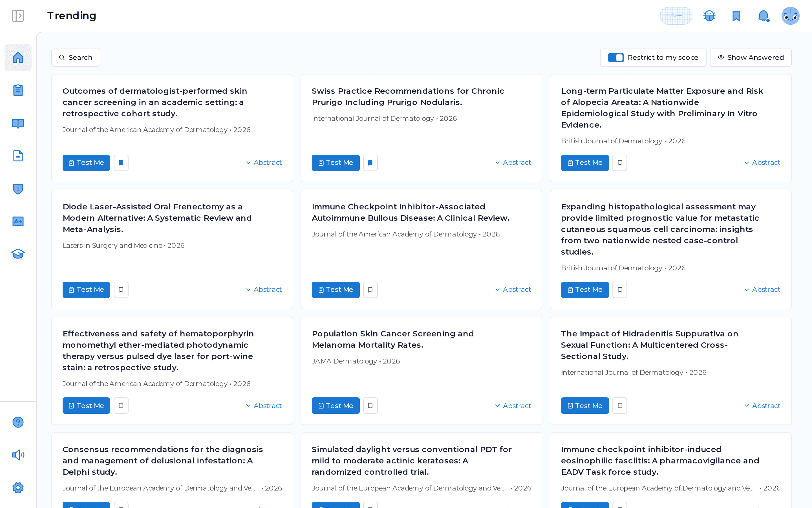Remove bookmark on skin cancer screening outcomes article
Screen dimensions: 812x508
[x=121, y=163]
